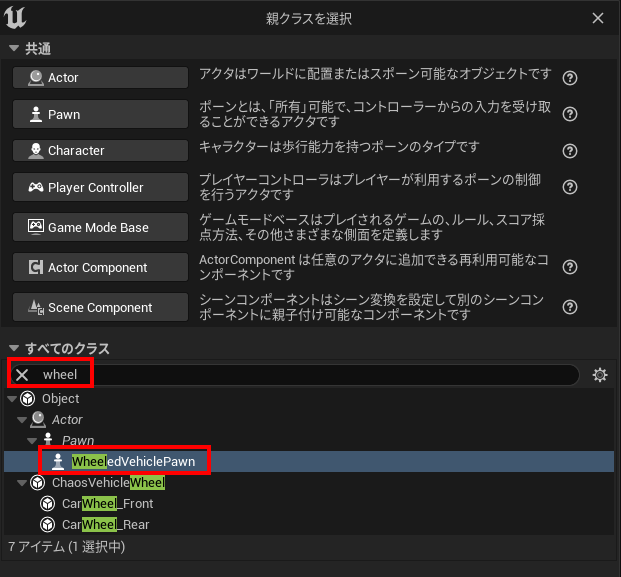621x577 pixels.
Task: Collapse the すべてのクラス section
Action: point(14,348)
